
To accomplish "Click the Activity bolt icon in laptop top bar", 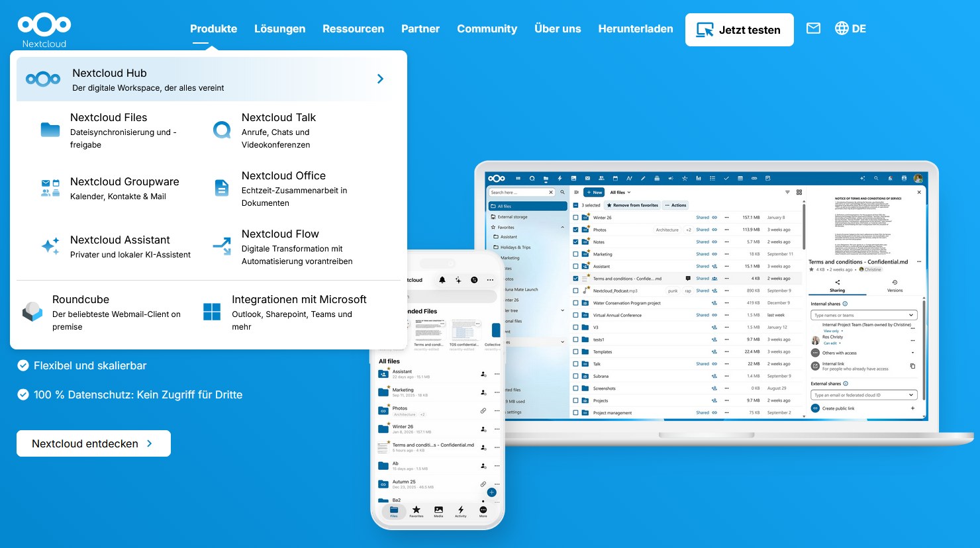I will tap(560, 178).
